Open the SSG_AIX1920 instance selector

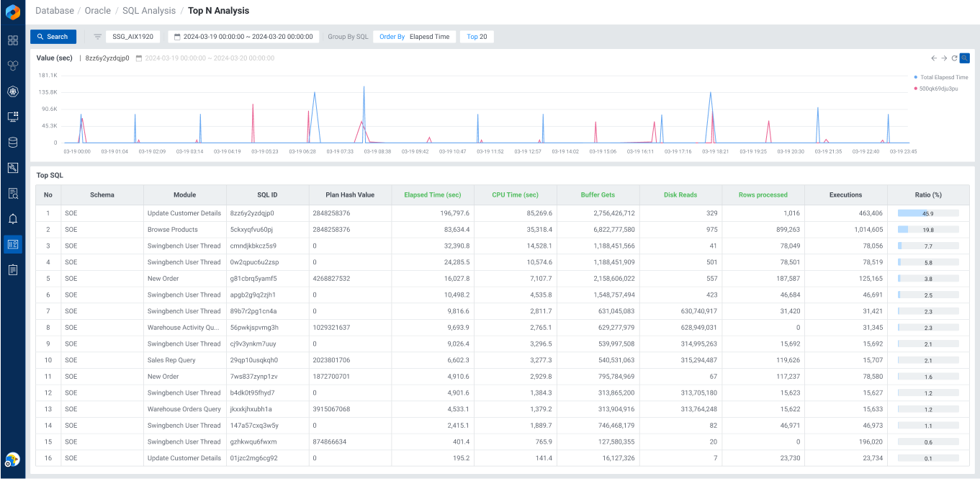coord(133,37)
